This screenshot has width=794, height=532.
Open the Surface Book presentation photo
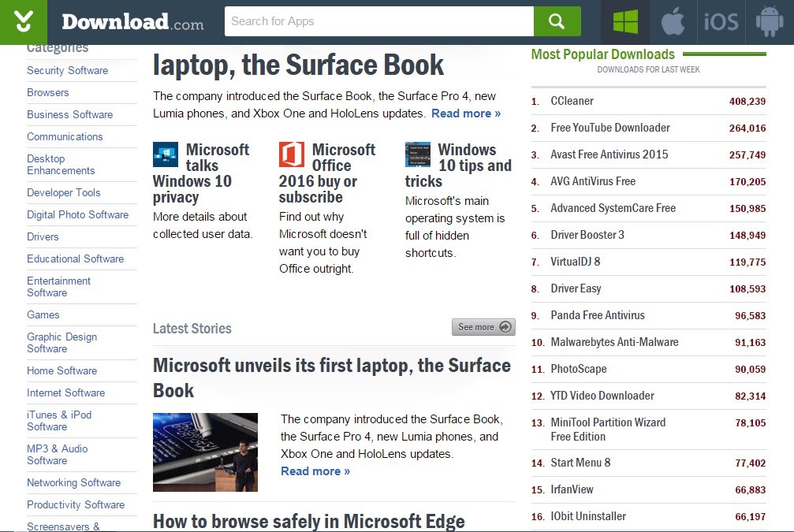pyautogui.click(x=205, y=452)
